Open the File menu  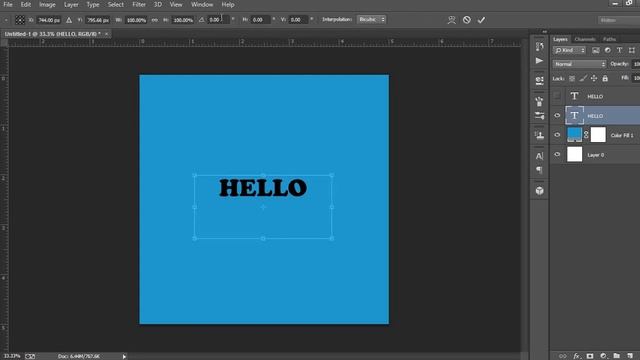(8, 5)
